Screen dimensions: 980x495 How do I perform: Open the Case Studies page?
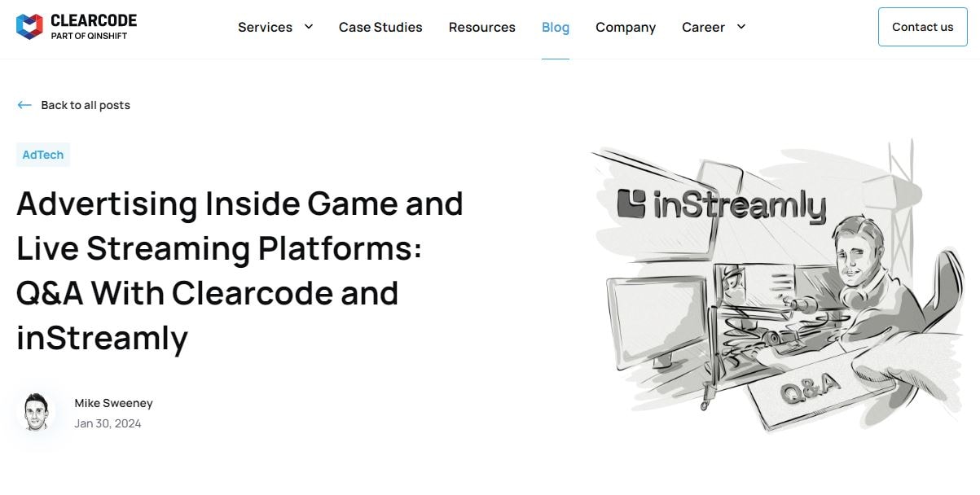[380, 27]
